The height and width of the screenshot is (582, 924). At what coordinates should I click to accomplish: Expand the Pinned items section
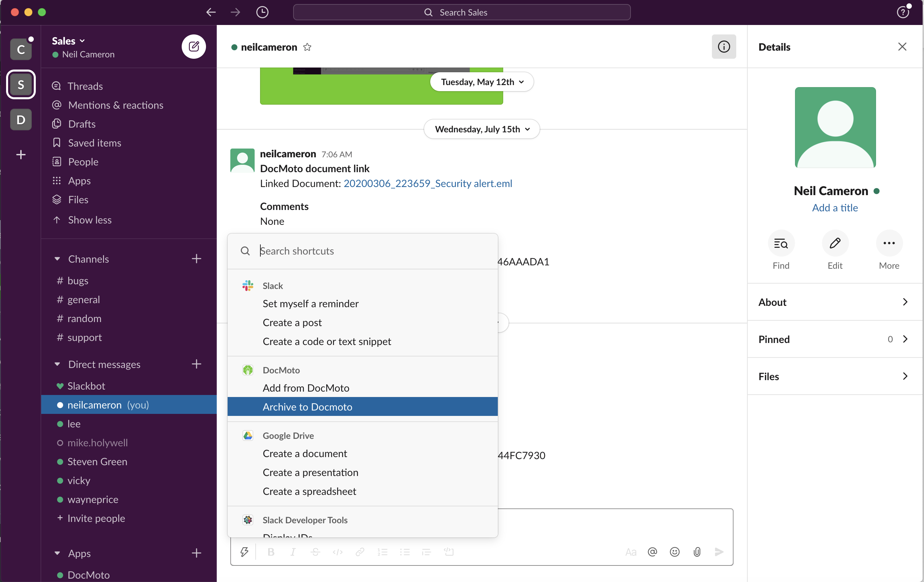coord(905,339)
